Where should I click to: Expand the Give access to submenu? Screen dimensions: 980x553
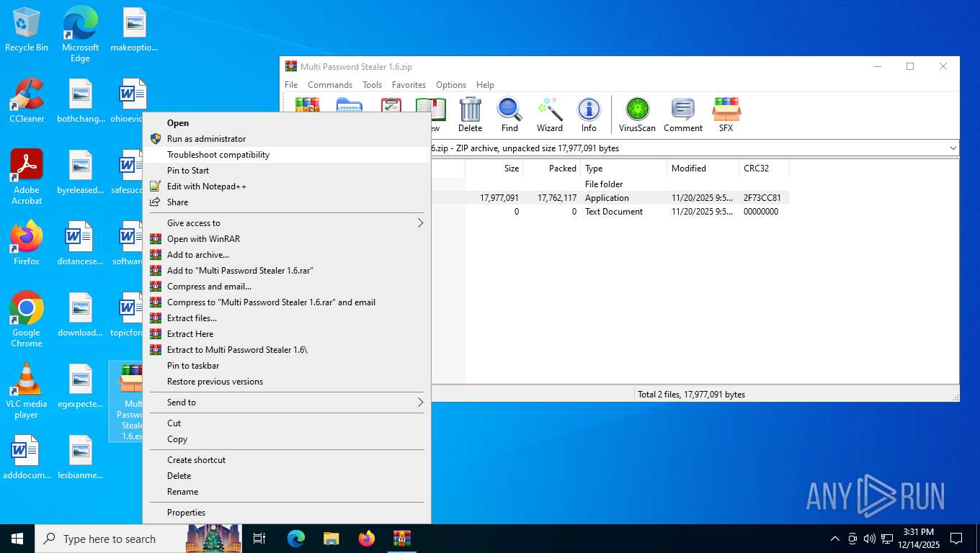(287, 223)
